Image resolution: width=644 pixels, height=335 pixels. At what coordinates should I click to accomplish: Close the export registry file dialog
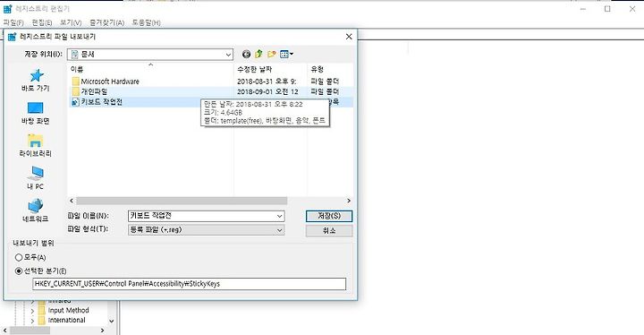tap(349, 37)
